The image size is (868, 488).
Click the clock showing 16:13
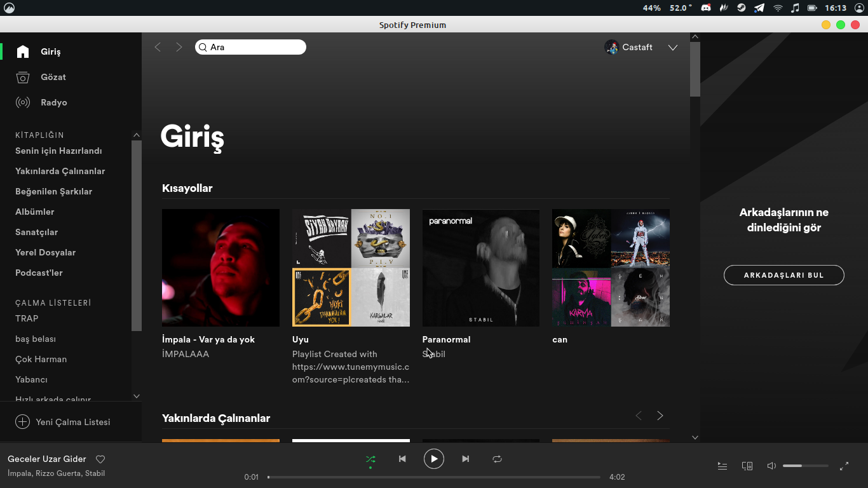pyautogui.click(x=836, y=8)
